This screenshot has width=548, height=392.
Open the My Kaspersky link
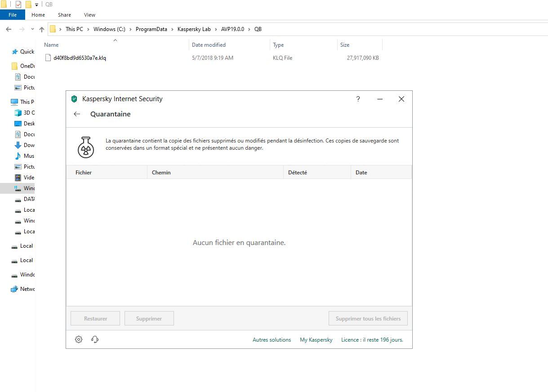click(x=316, y=340)
